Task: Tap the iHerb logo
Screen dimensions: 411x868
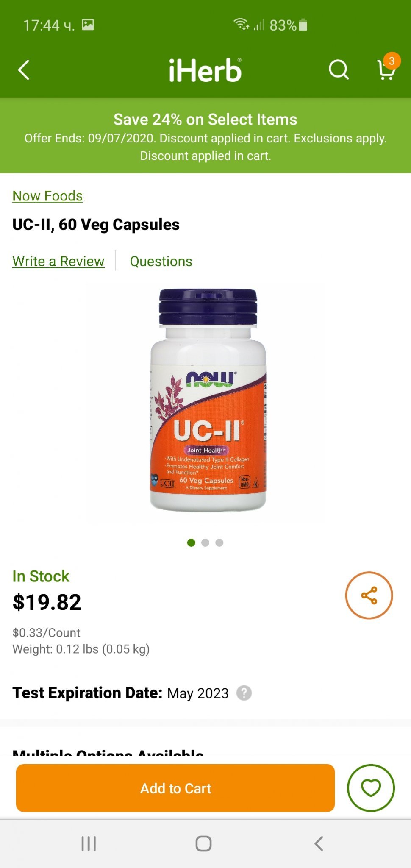Action: [x=205, y=70]
